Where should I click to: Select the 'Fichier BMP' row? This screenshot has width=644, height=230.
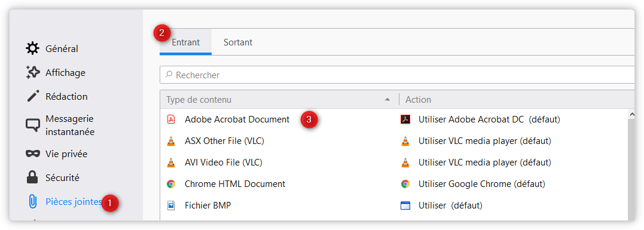(394, 205)
